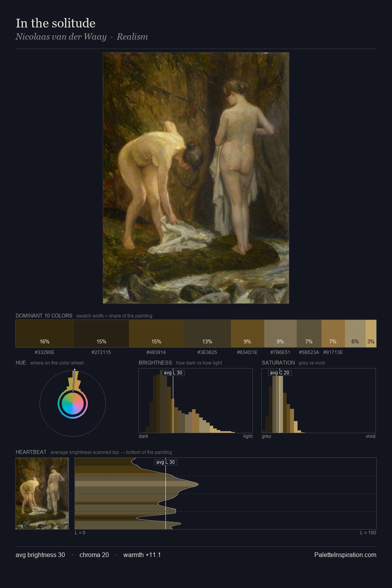
Task: Click the PaletteInspiration.com link
Action: 345,555
